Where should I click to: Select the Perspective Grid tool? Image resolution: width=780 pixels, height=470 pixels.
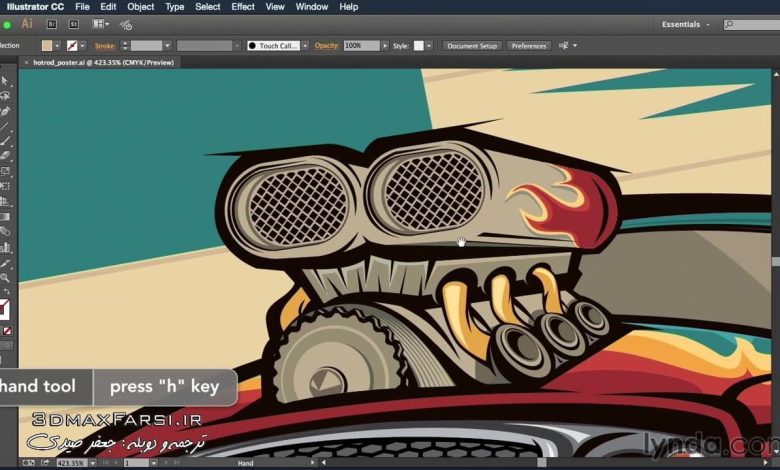click(5, 201)
